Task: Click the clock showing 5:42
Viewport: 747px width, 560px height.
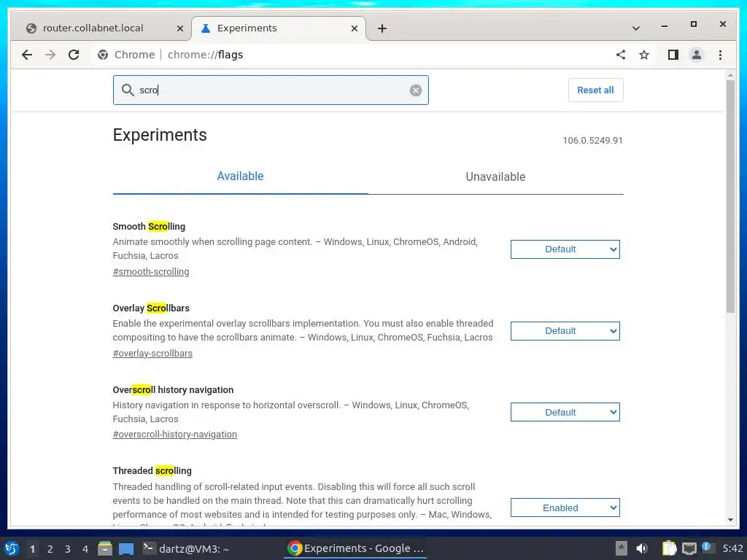Action: (732, 548)
